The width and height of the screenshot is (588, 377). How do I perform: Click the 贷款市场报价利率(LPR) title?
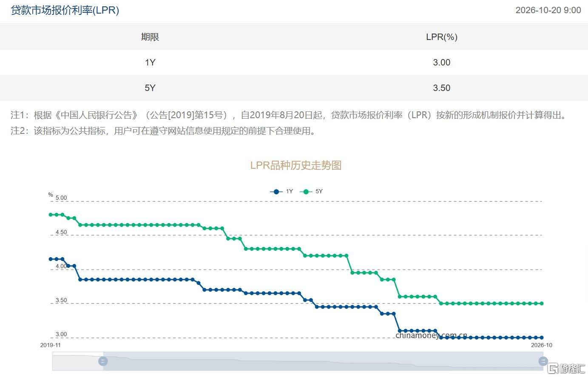coord(65,10)
